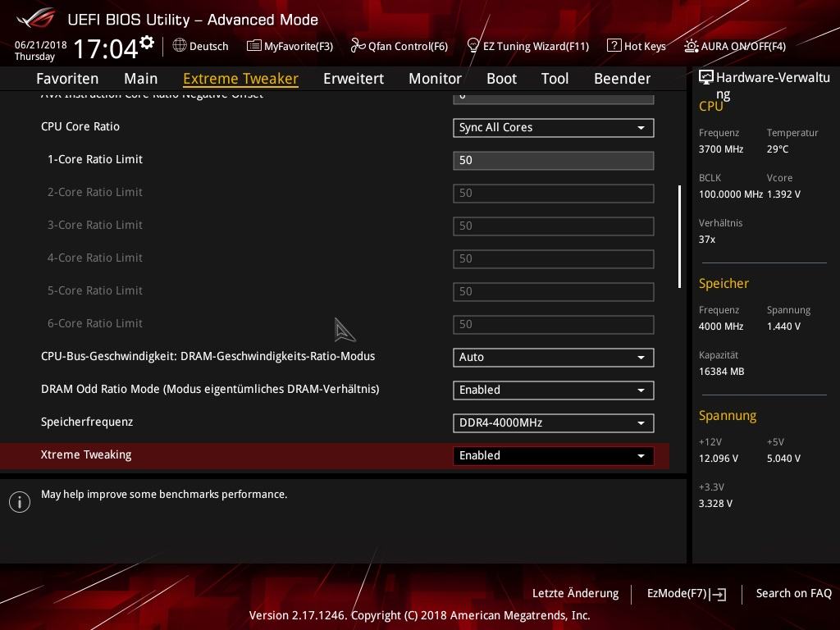The height and width of the screenshot is (630, 840).
Task: Click the ROG logo icon
Action: [35, 19]
